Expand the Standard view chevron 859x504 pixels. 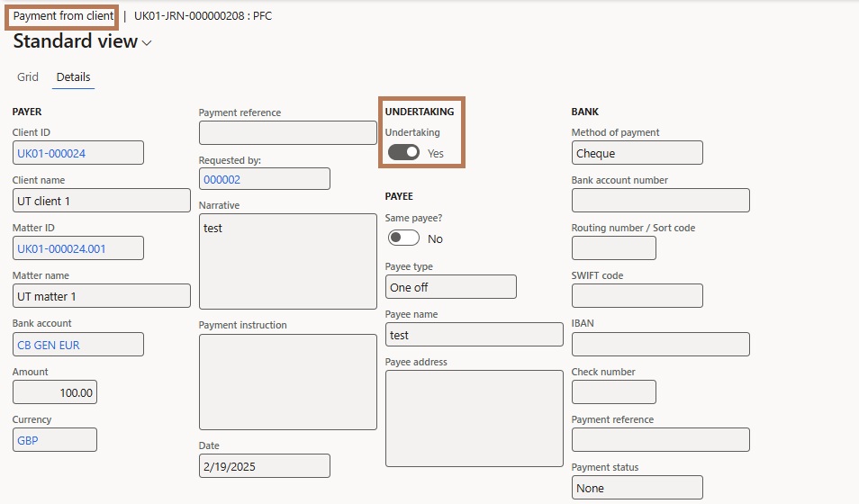tap(147, 42)
